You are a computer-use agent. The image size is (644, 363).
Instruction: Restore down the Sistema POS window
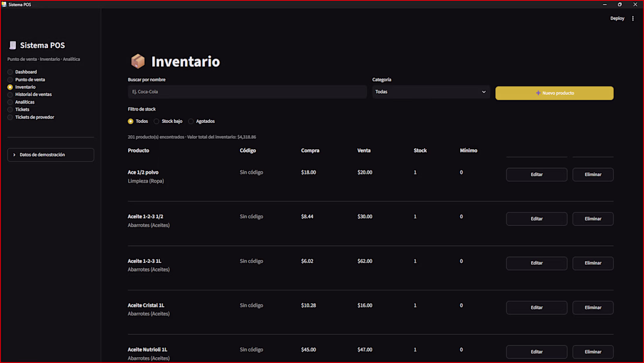pos(620,5)
